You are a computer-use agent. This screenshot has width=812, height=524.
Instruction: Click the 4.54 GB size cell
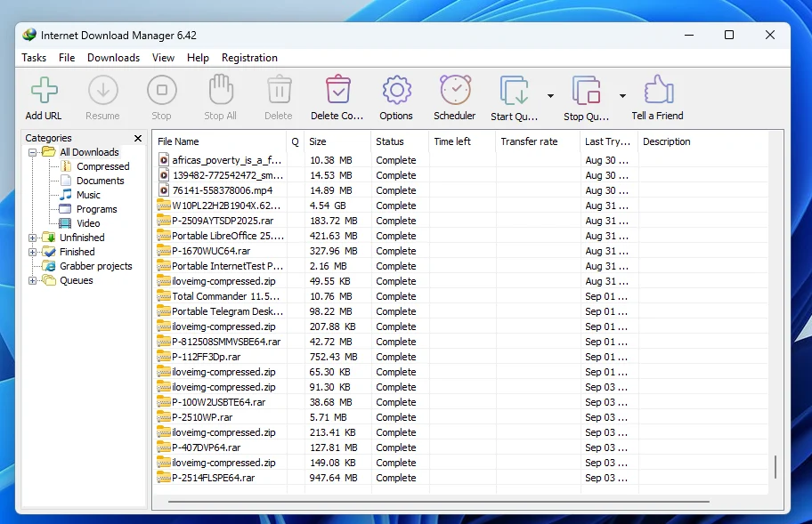pyautogui.click(x=328, y=206)
